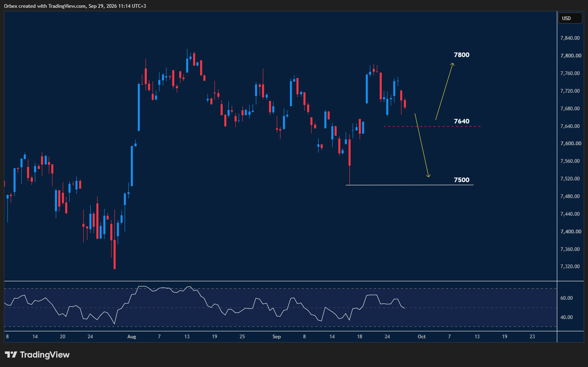The image size is (588, 367).
Task: Click the 7,440.00 price axis value
Action: coord(570,214)
